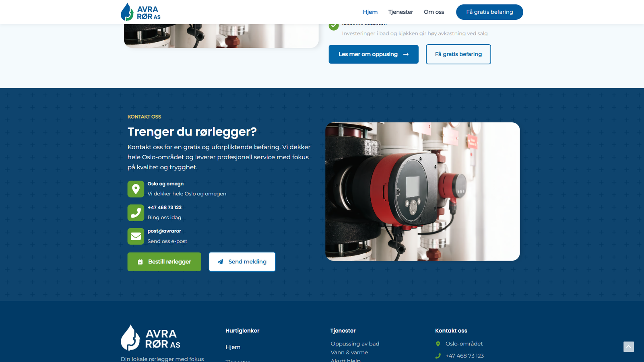Click the green envelope email icon

coord(136,237)
